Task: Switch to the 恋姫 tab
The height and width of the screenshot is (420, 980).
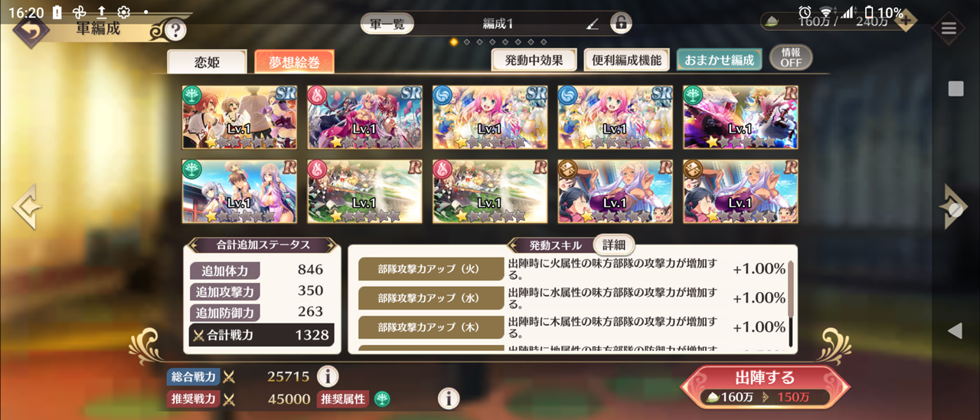Action: 207,62
